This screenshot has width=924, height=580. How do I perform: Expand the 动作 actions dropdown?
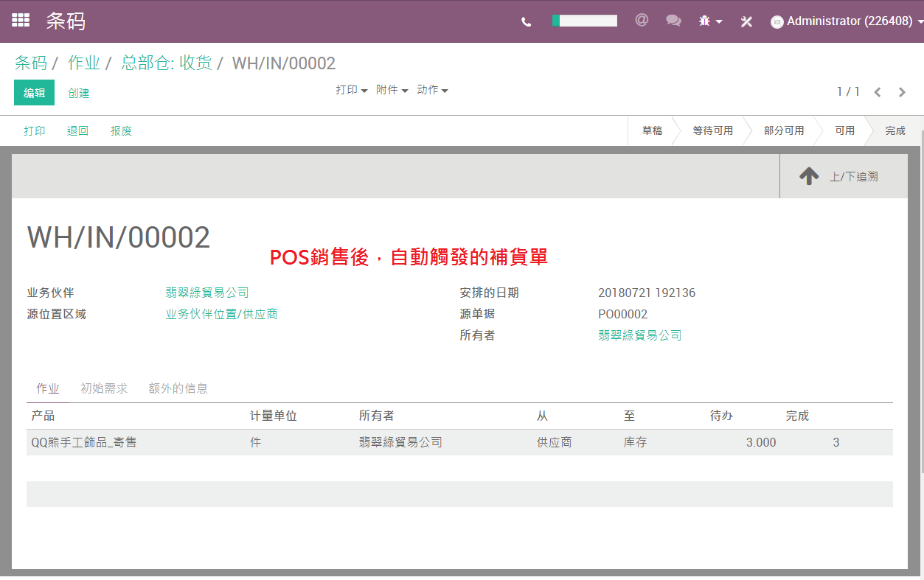pyautogui.click(x=433, y=90)
